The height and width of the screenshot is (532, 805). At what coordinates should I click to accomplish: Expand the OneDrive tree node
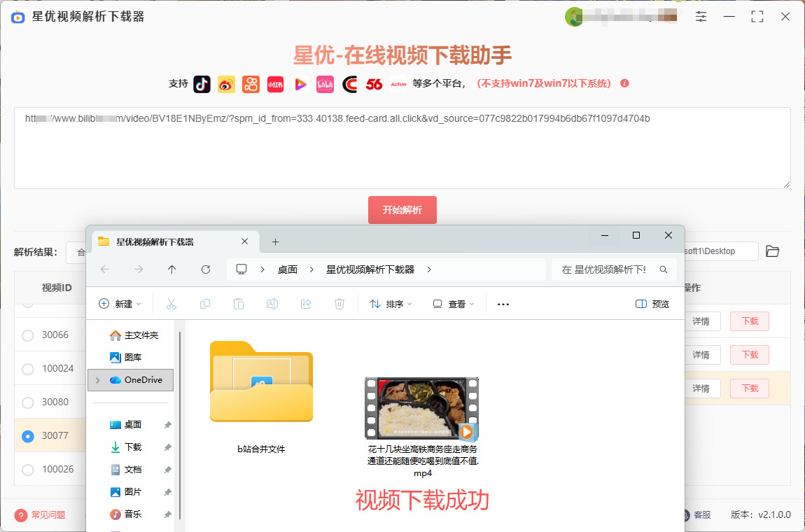coord(97,380)
